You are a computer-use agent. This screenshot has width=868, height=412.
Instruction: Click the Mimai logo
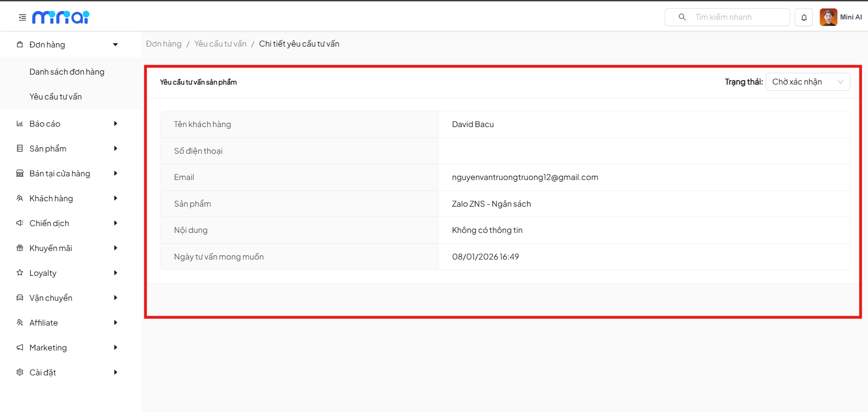[x=61, y=17]
